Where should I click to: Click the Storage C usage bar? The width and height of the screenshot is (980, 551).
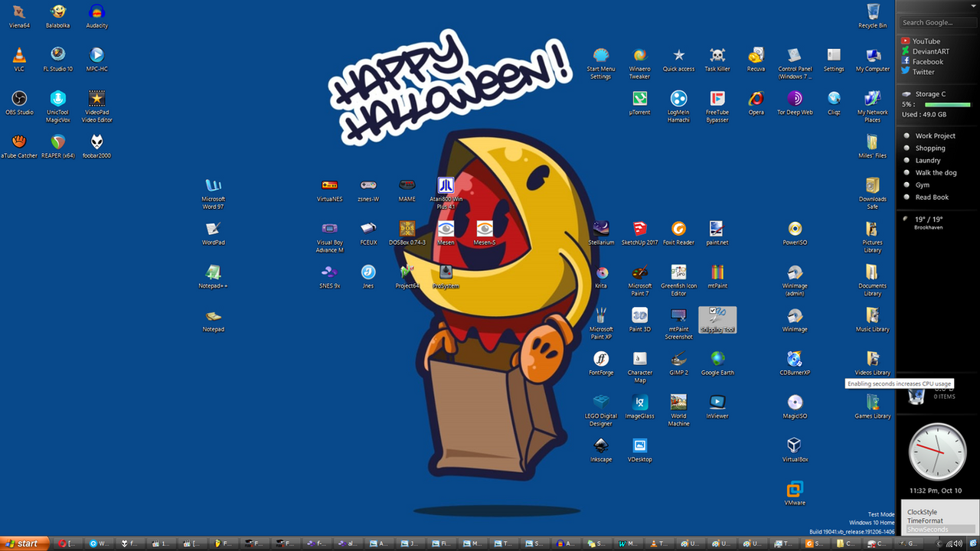[x=948, y=104]
